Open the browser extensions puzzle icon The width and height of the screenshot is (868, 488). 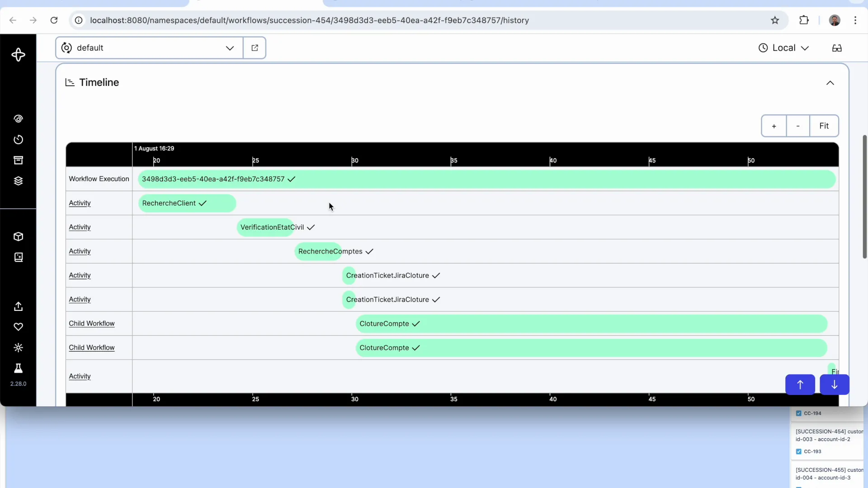coord(804,20)
